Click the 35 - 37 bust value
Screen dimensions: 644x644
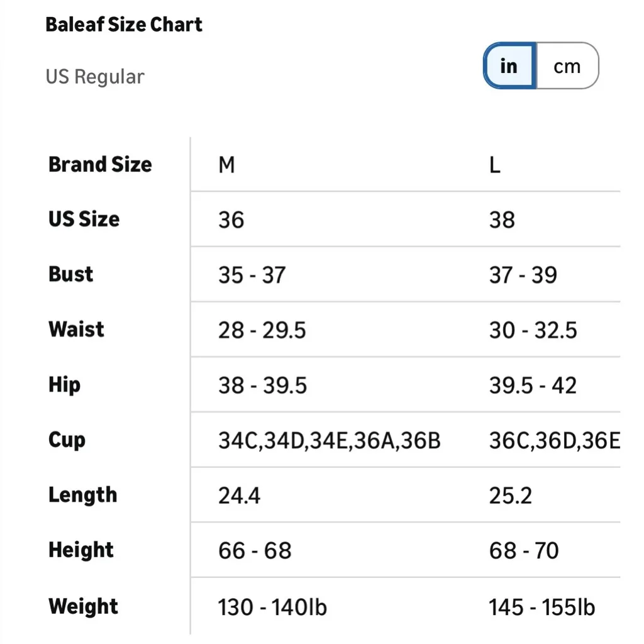pyautogui.click(x=252, y=275)
